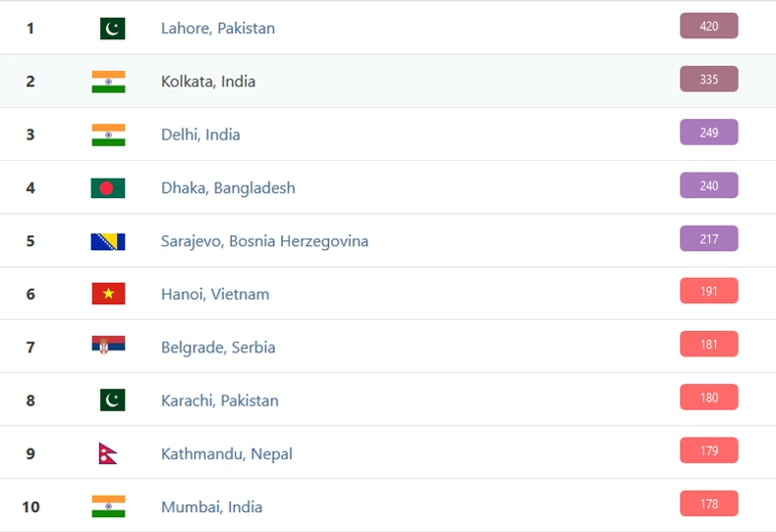Open the Kolkata, India city page
The height and width of the screenshot is (532, 776).
click(208, 81)
